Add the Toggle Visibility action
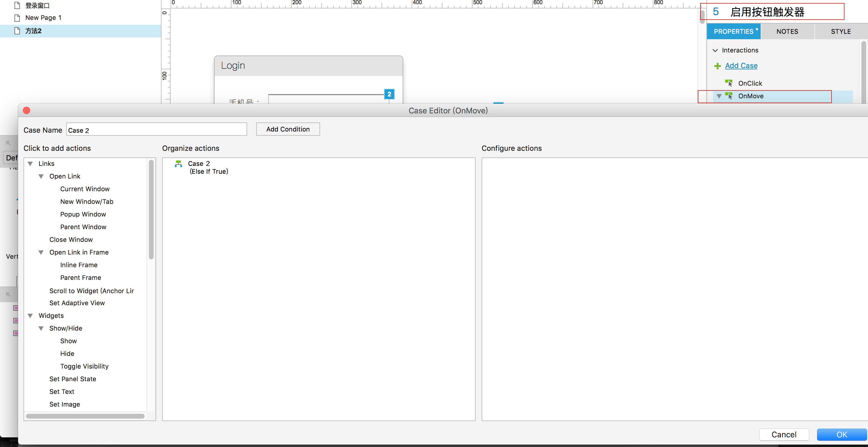The width and height of the screenshot is (868, 447). 84,366
